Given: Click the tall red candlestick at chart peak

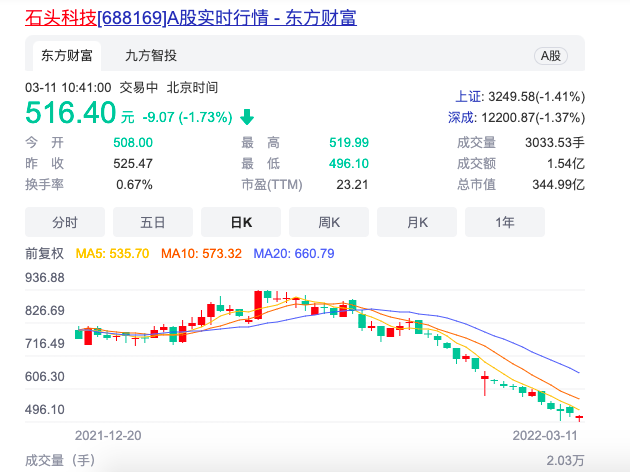Looking at the screenshot, I should tap(258, 304).
